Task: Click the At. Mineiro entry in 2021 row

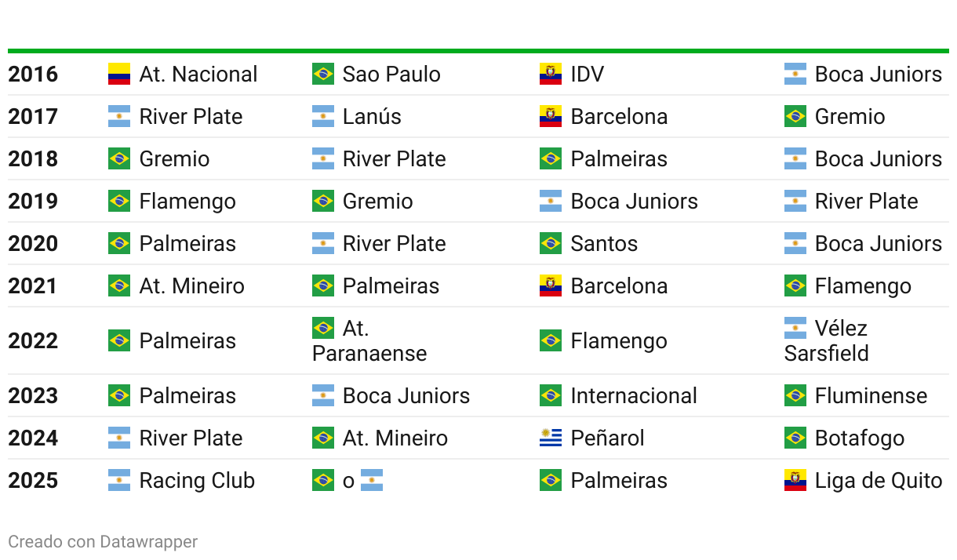Action: (192, 285)
